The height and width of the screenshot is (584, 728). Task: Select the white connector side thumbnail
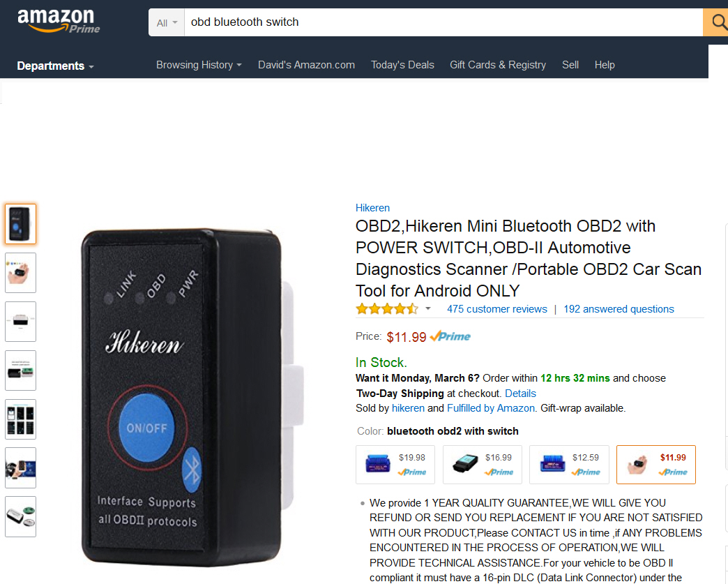(x=20, y=322)
